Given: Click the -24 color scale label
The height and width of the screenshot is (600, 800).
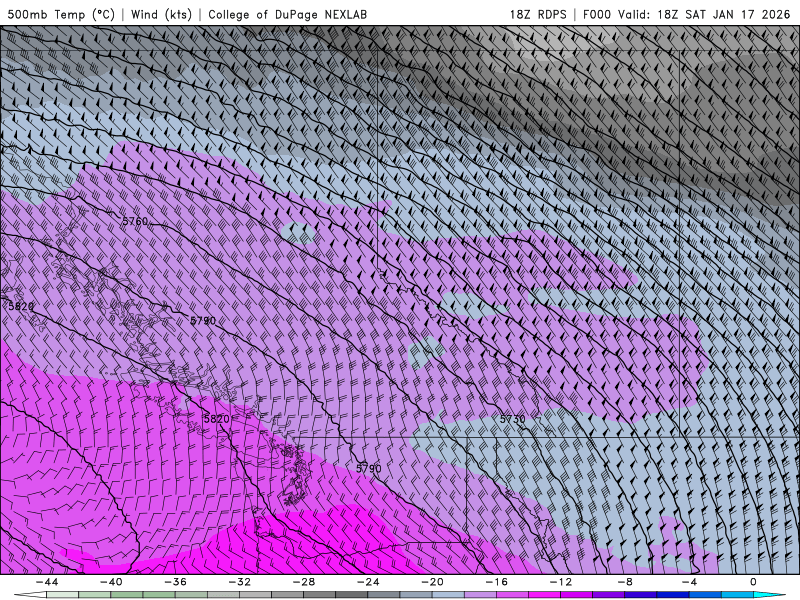Looking at the screenshot, I should point(368,582).
